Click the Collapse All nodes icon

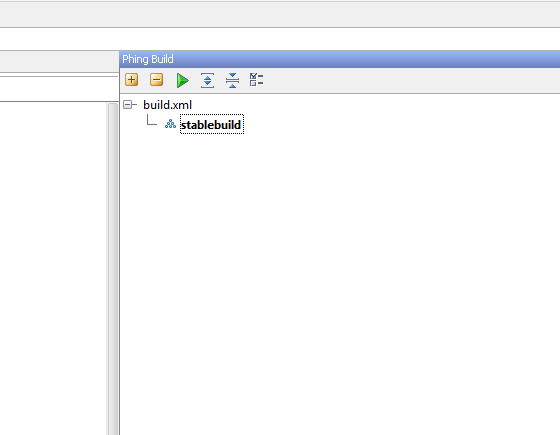[232, 80]
